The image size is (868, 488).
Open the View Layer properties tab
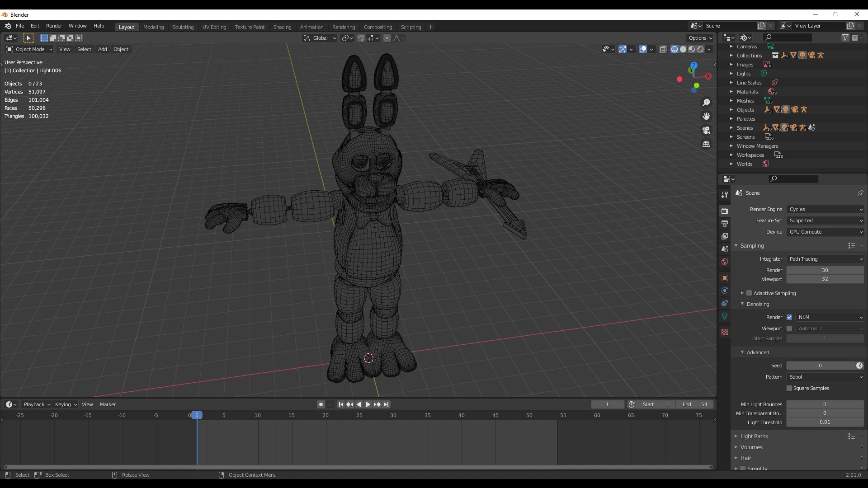[725, 236]
